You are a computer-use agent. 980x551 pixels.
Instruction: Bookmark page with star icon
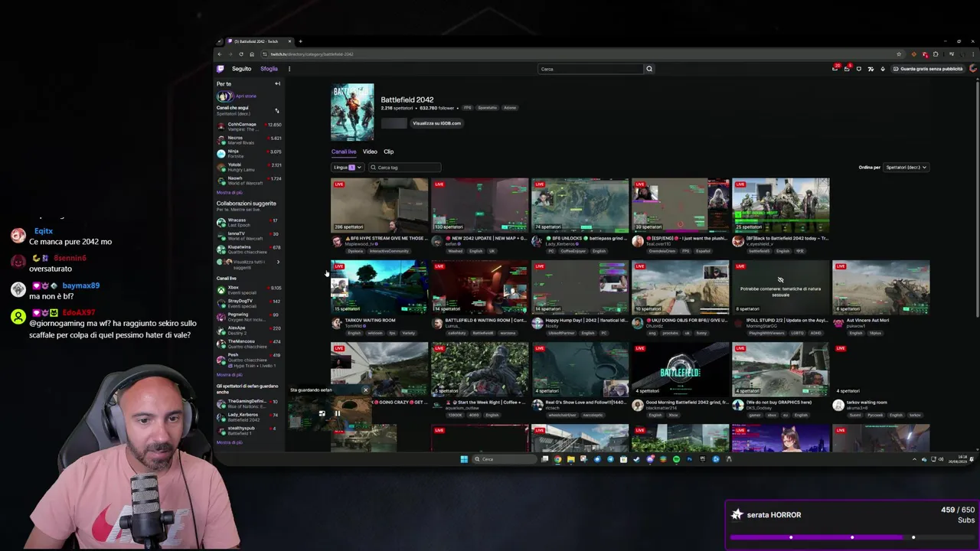pyautogui.click(x=899, y=54)
